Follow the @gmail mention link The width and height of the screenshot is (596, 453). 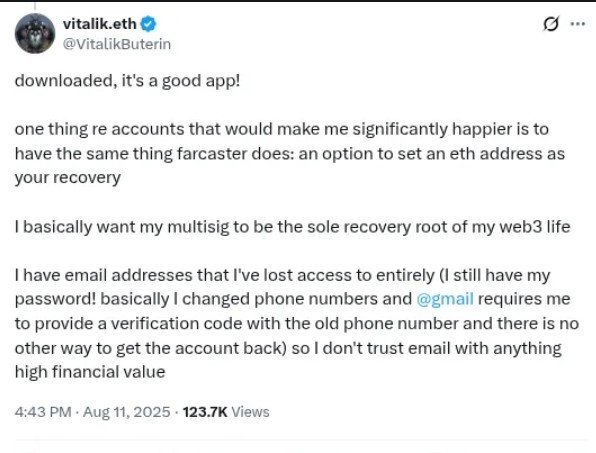click(x=445, y=299)
